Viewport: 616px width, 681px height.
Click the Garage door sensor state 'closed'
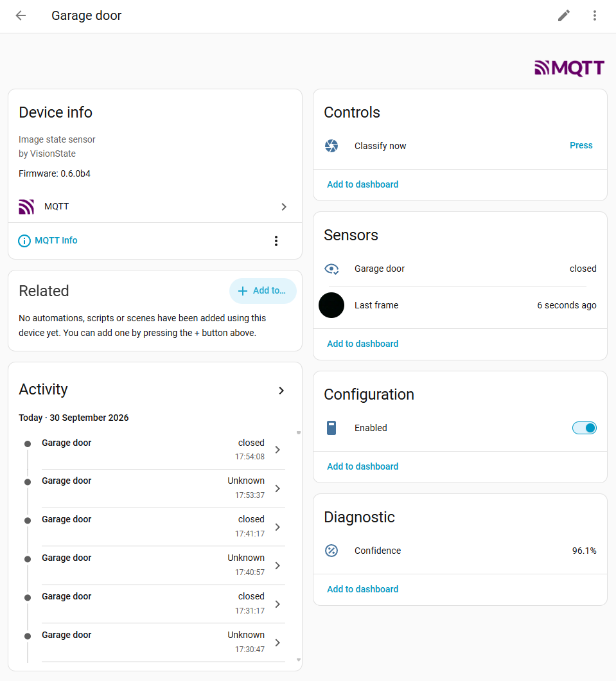tap(583, 269)
